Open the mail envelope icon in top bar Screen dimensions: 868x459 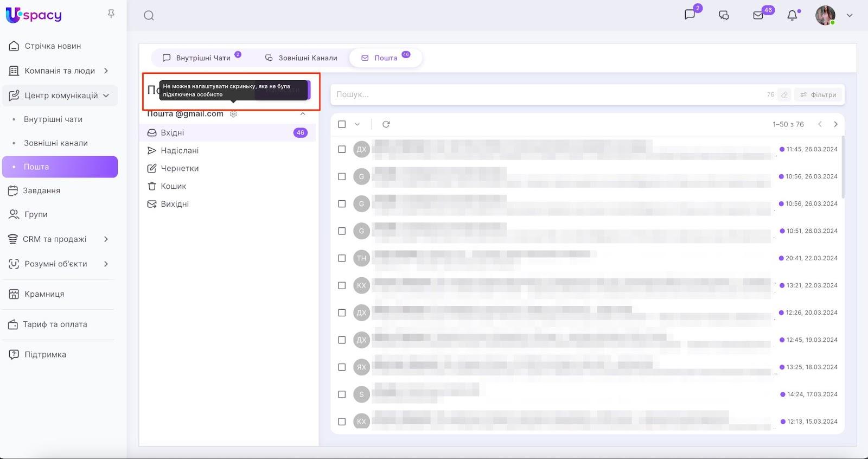pos(758,15)
